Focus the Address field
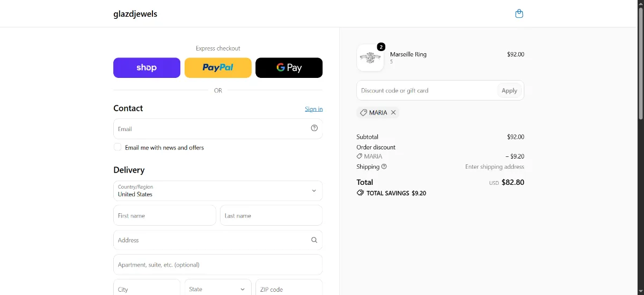Image resolution: width=644 pixels, height=295 pixels. (218, 240)
